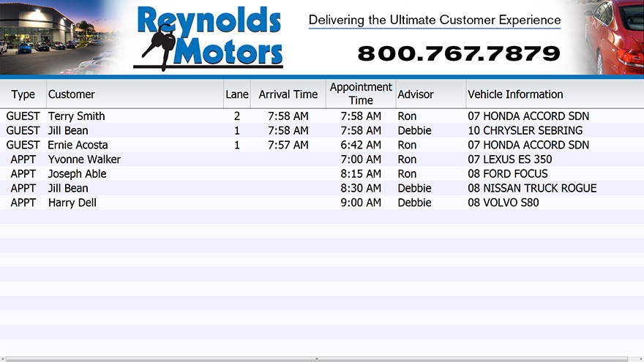Click advisor Debbie in Harry Dell row
Viewport: 644px width, 362px height.
pyautogui.click(x=414, y=203)
